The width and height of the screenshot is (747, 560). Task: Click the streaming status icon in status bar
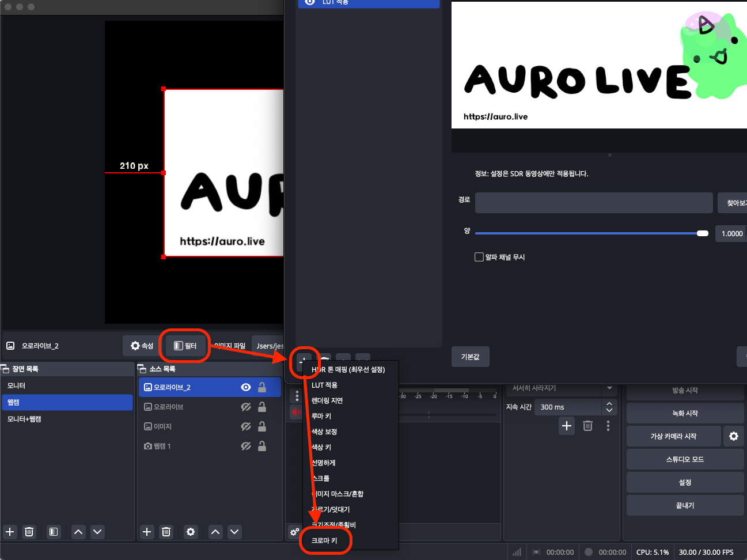pyautogui.click(x=536, y=552)
